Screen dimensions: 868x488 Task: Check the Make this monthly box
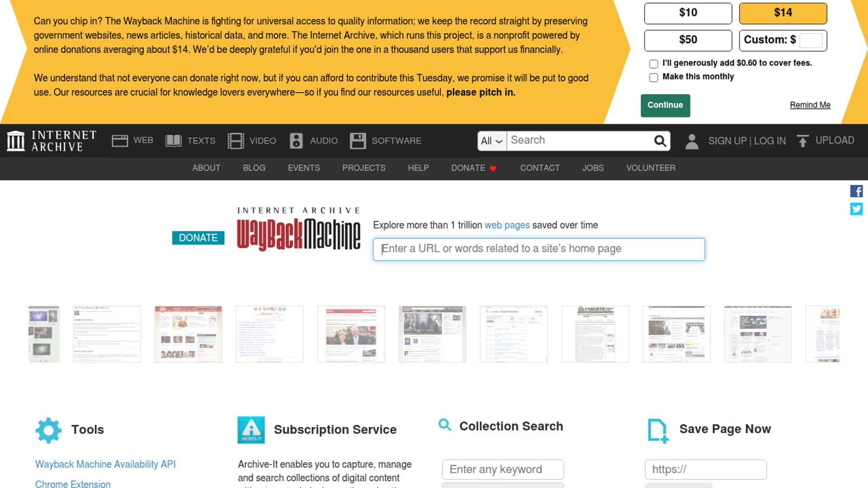pyautogui.click(x=653, y=77)
